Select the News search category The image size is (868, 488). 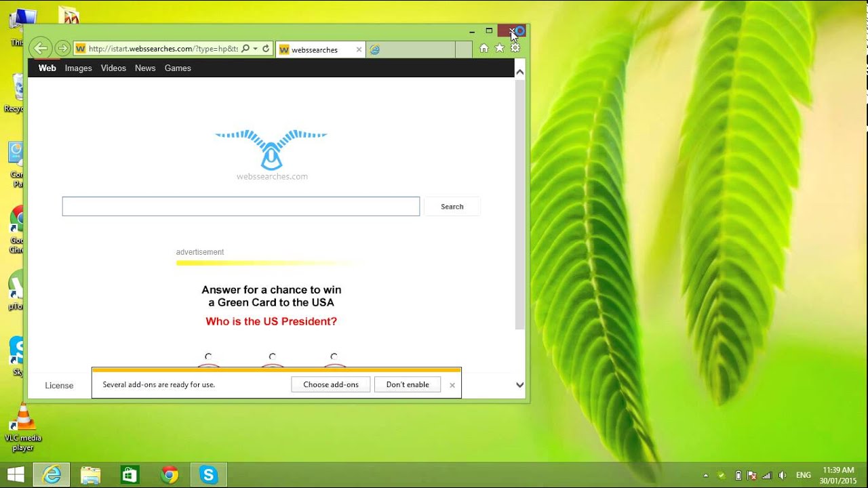click(145, 68)
